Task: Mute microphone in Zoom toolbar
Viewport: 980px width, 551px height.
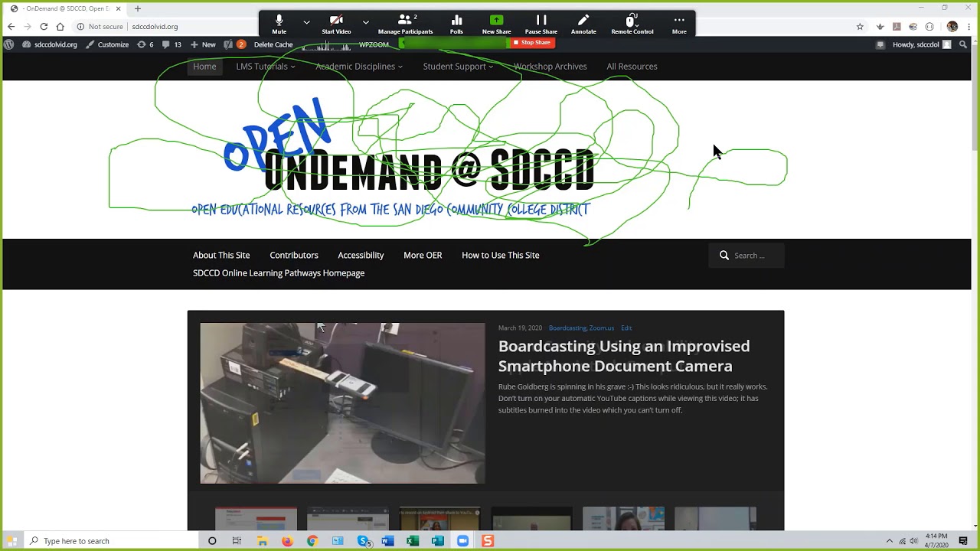Action: [x=279, y=24]
